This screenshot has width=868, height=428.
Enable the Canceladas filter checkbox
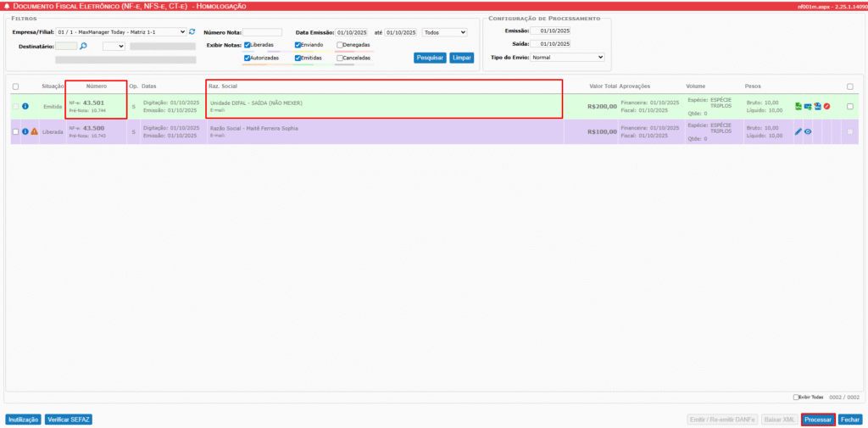coord(340,58)
